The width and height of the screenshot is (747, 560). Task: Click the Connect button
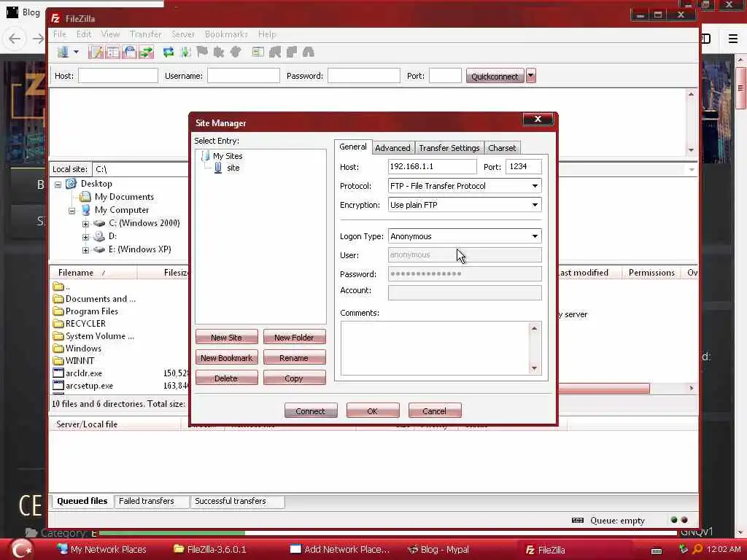[x=311, y=411]
